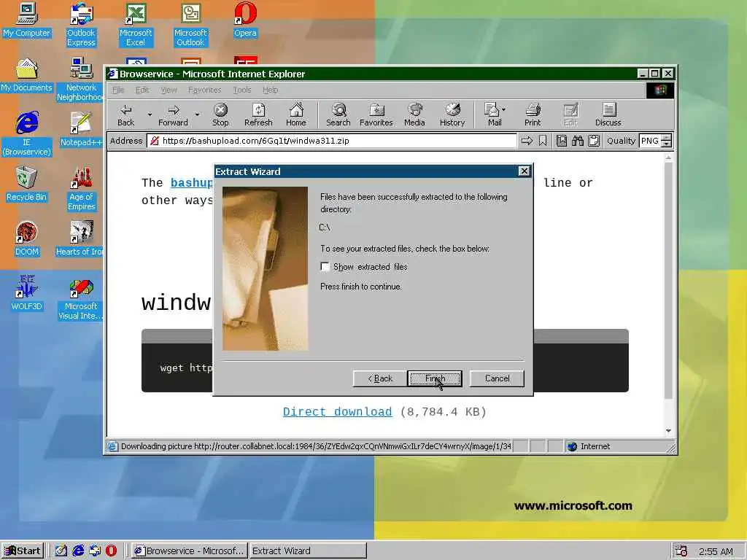The width and height of the screenshot is (747, 560).
Task: Open the Forward button history dropdown arrow
Action: click(x=197, y=114)
